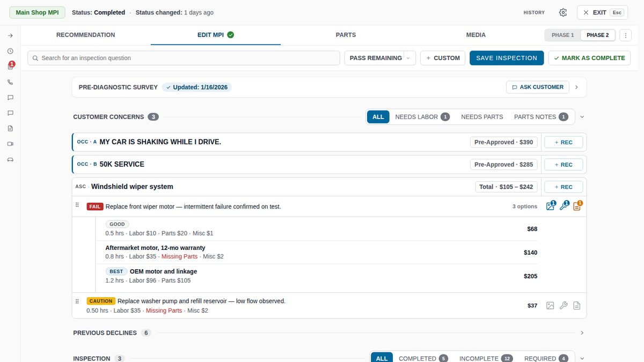Show Completed inspection items
Image resolution: width=644 pixels, height=362 pixels.
click(423, 358)
